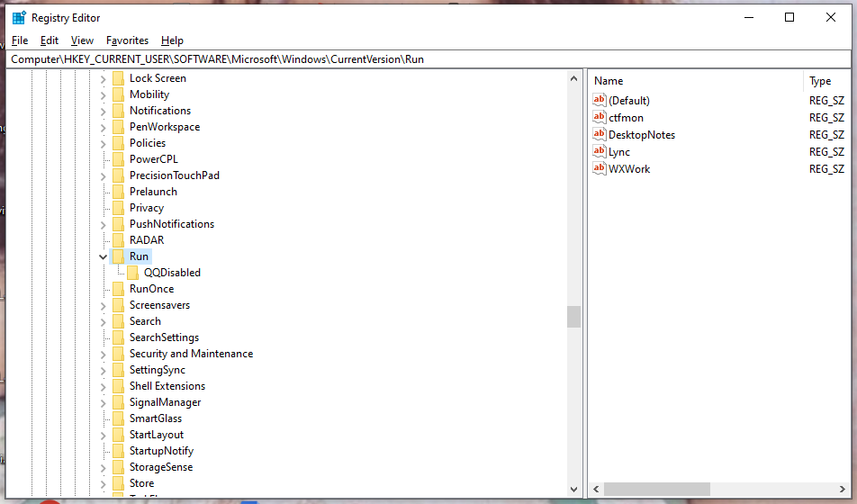This screenshot has height=504, width=857.
Task: Select the SearchSettings key
Action: coord(164,337)
